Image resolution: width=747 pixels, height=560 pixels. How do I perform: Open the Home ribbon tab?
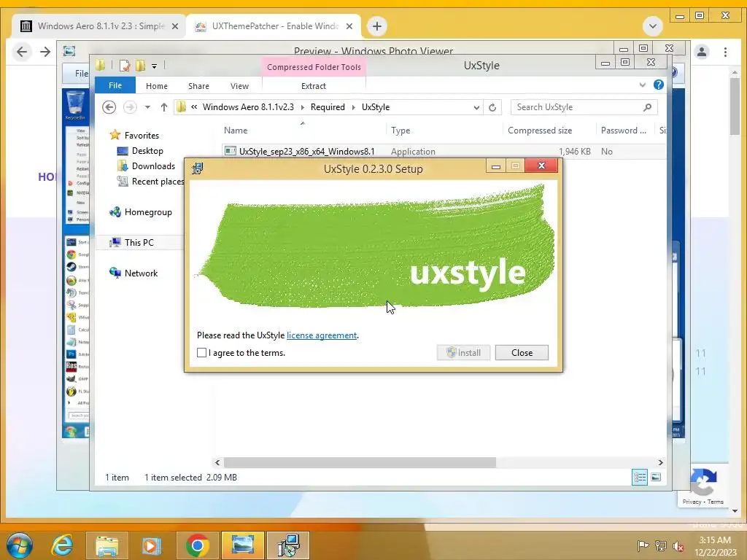coord(157,86)
